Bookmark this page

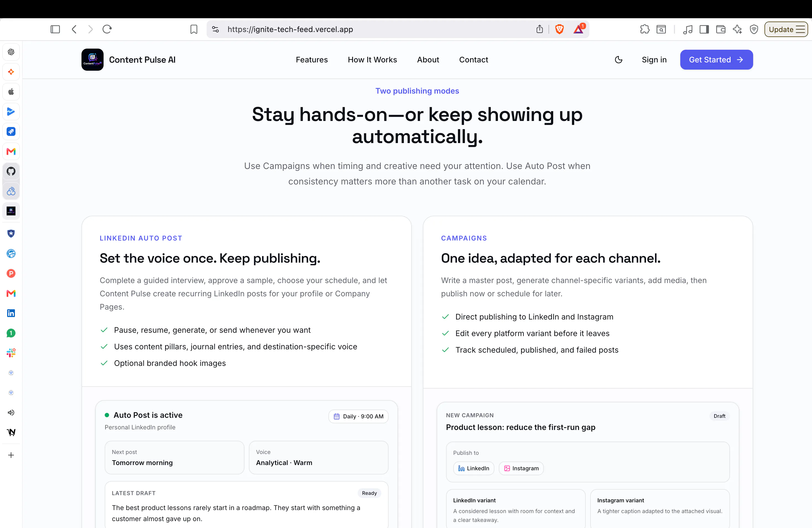194,29
